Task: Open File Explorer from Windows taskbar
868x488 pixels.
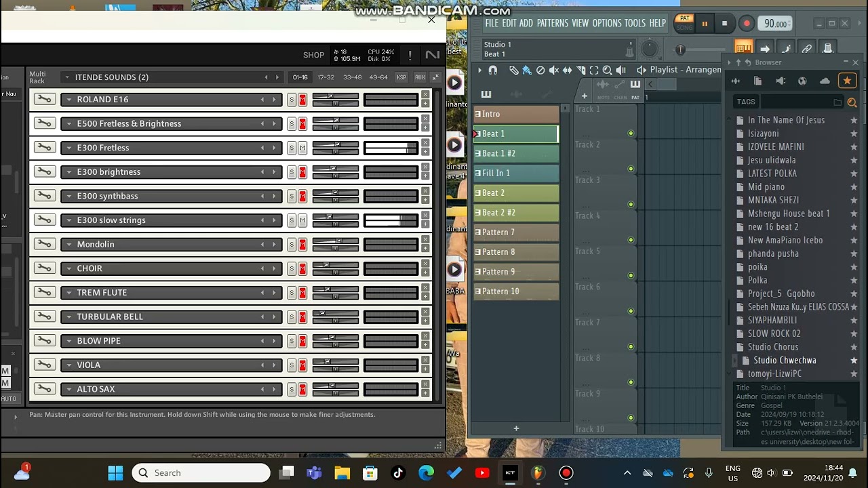Action: [342, 473]
